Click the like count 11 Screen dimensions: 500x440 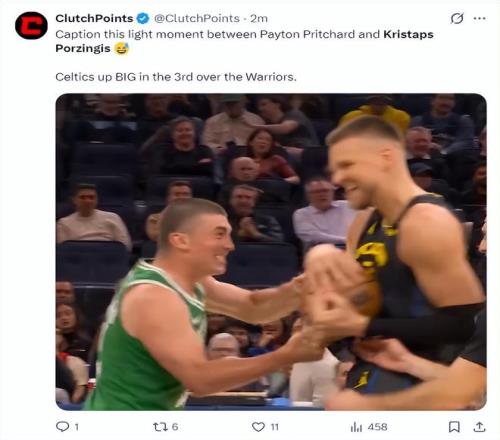click(275, 427)
